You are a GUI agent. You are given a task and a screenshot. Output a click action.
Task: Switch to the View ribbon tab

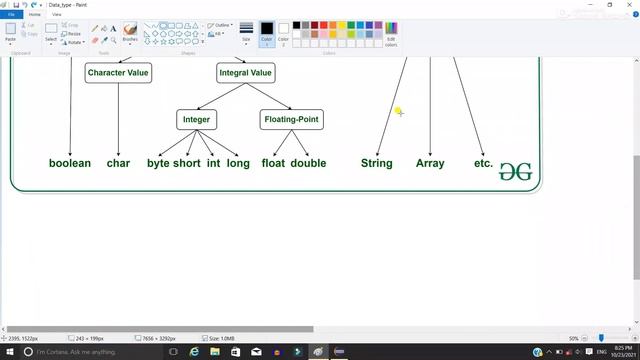[x=57, y=14]
